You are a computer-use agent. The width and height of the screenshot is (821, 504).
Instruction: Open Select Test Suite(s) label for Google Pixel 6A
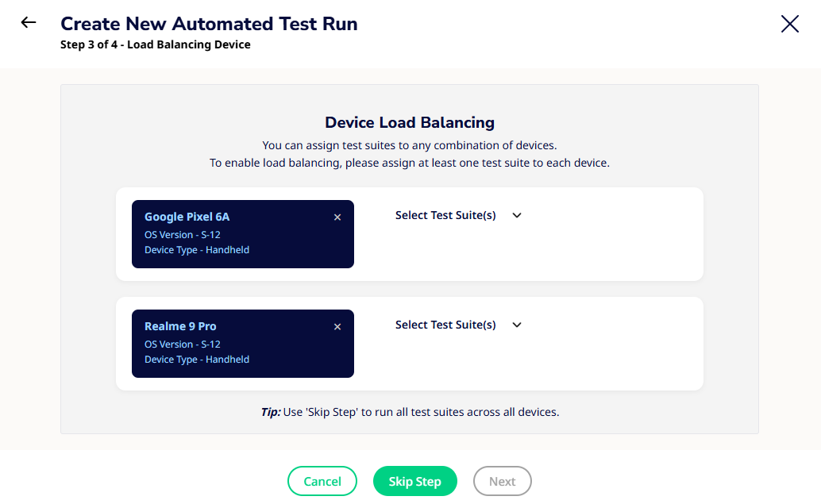[445, 215]
